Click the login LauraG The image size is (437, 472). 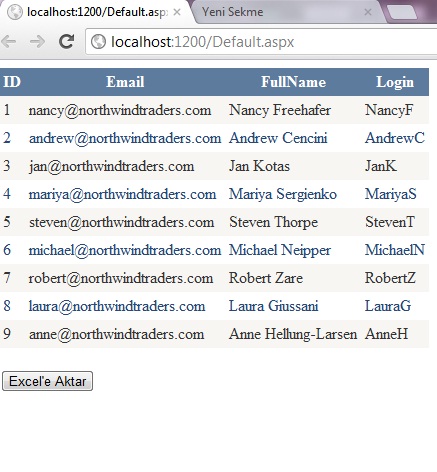point(388,306)
